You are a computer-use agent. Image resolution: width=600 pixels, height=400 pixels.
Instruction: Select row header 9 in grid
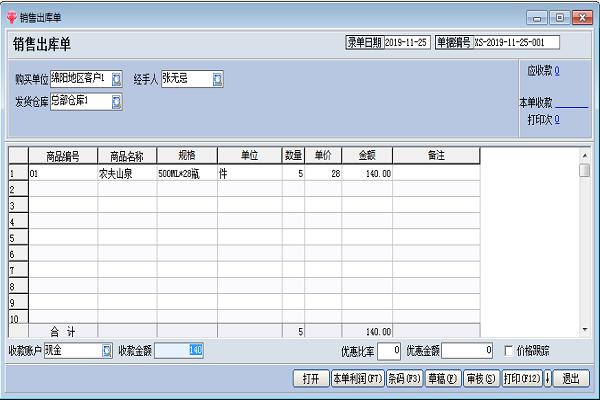tap(18, 302)
